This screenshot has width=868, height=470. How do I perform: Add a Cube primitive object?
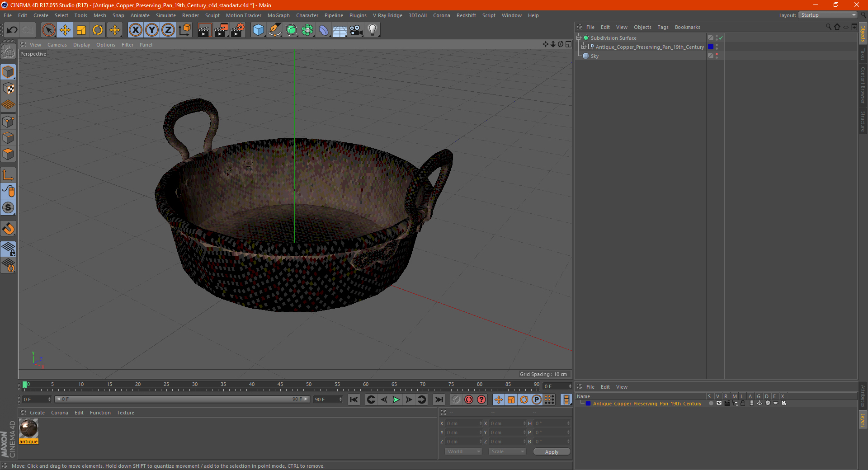258,30
